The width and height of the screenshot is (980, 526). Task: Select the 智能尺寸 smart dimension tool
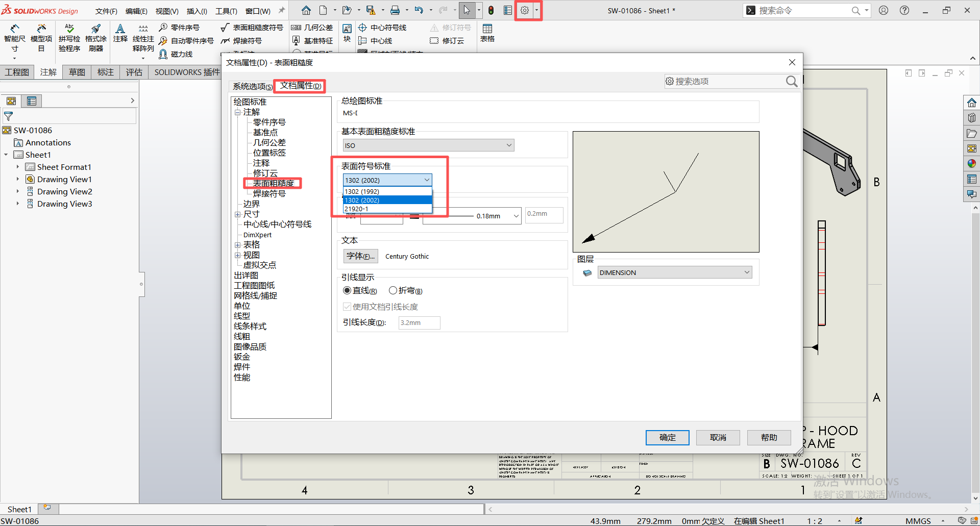pos(15,38)
